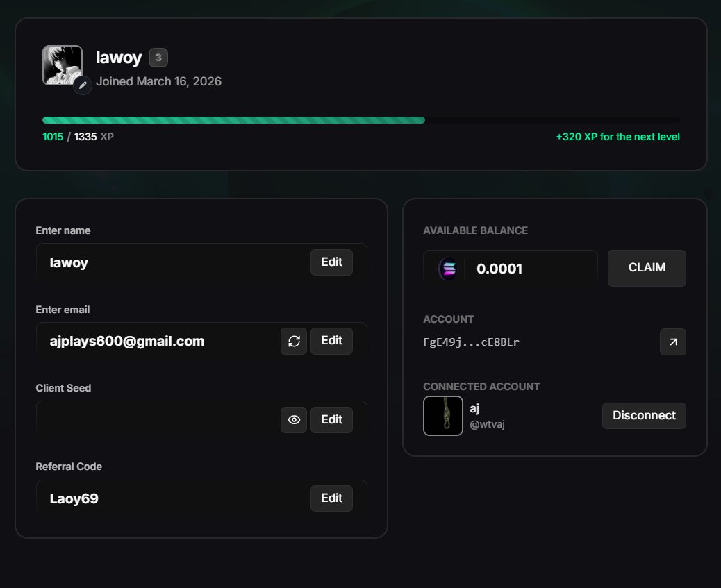Viewport: 721px width, 588px height.
Task: Edit the email address
Action: [x=331, y=341]
